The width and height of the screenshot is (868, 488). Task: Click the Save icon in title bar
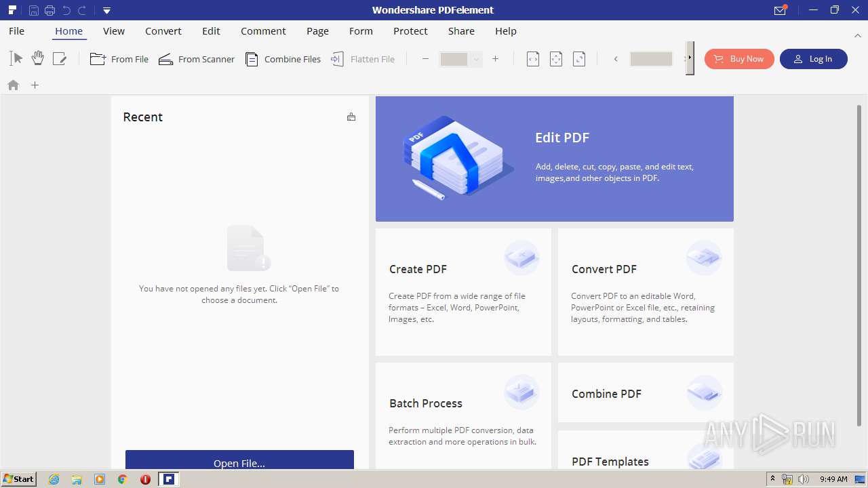coord(33,10)
